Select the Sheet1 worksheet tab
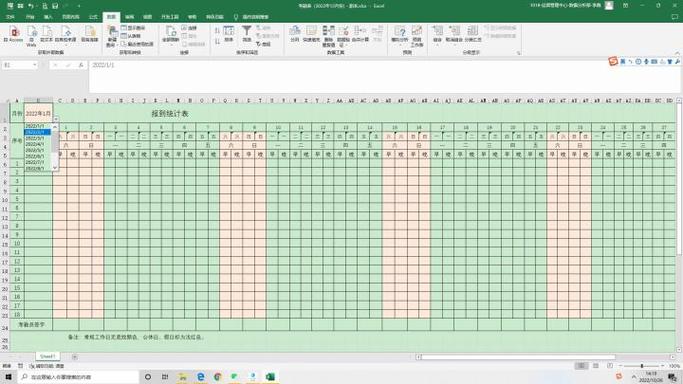Viewport: 683px width, 384px height. [47, 357]
